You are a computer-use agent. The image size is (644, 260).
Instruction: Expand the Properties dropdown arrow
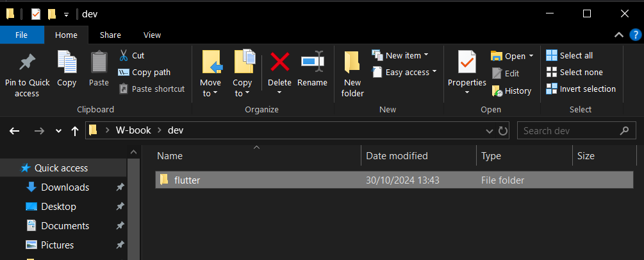(467, 92)
